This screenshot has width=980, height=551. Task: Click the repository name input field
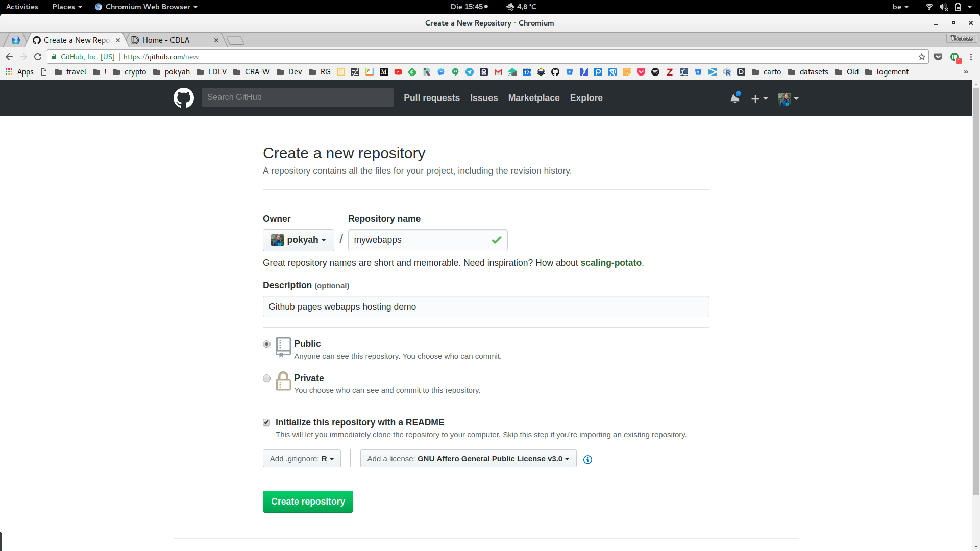click(x=427, y=239)
